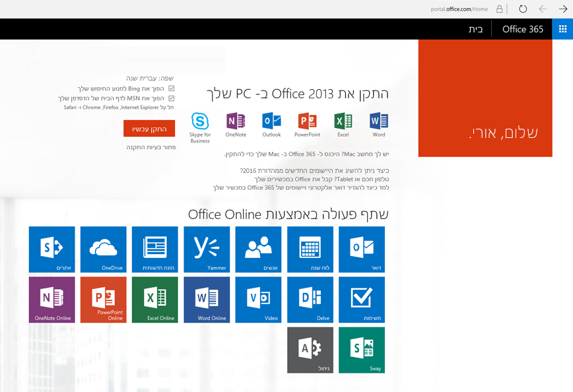This screenshot has height=392, width=573.
Task: Click the portal.office.com address field
Action: (x=459, y=9)
